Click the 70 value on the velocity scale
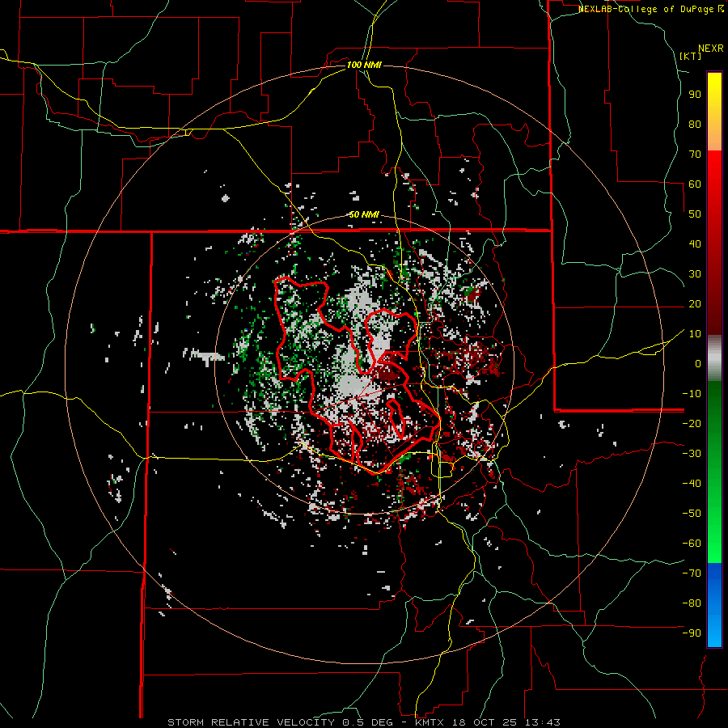 [x=695, y=154]
